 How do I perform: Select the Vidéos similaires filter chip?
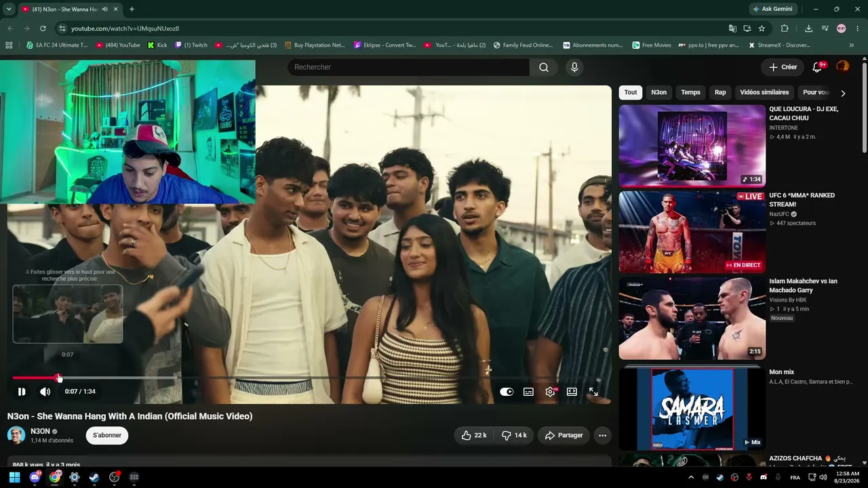[764, 92]
